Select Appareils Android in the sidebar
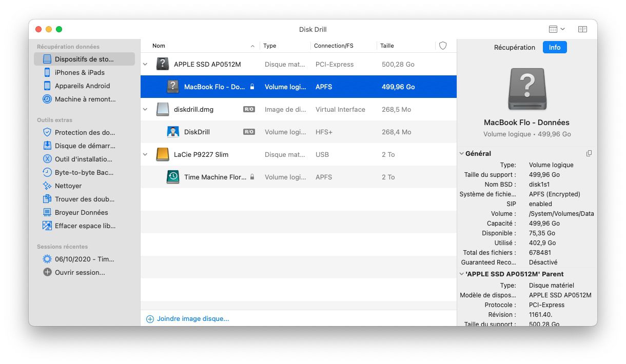This screenshot has height=364, width=626. (82, 86)
